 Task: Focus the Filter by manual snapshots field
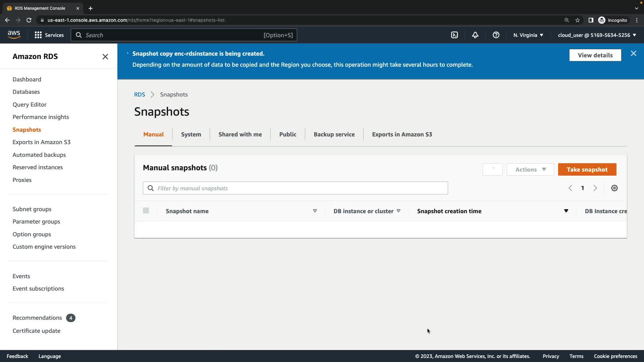(x=295, y=188)
